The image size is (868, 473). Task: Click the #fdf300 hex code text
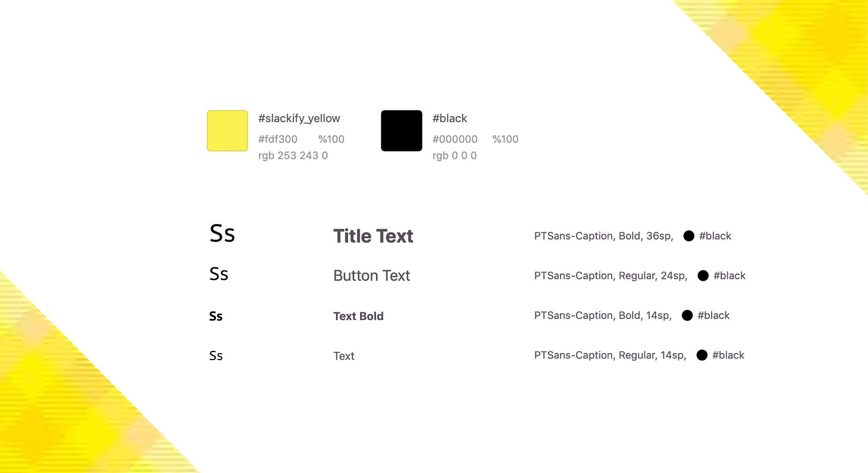point(278,139)
